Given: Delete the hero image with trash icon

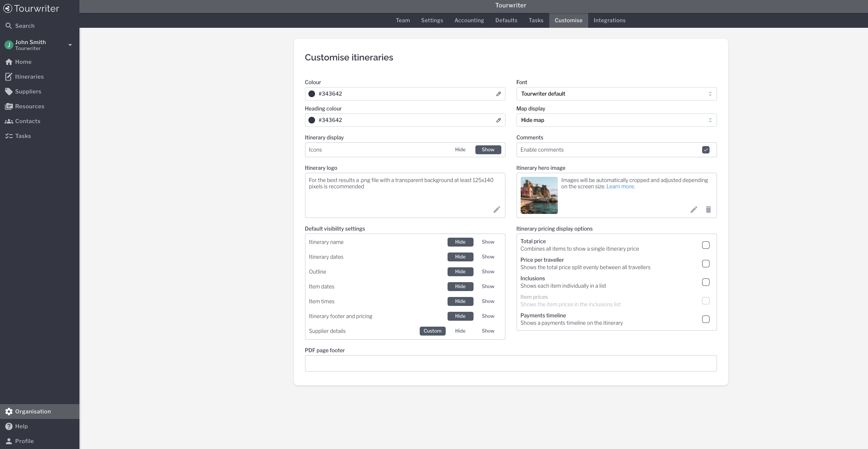Looking at the screenshot, I should point(708,209).
